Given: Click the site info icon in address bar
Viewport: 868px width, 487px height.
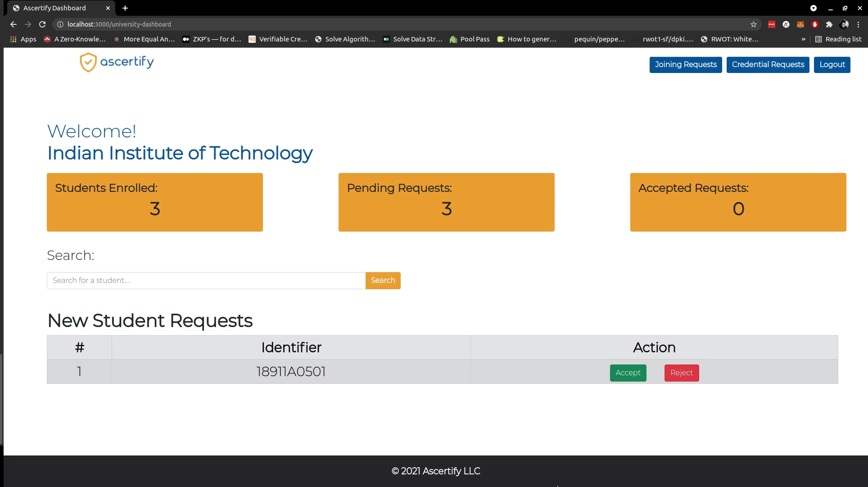Looking at the screenshot, I should (60, 24).
